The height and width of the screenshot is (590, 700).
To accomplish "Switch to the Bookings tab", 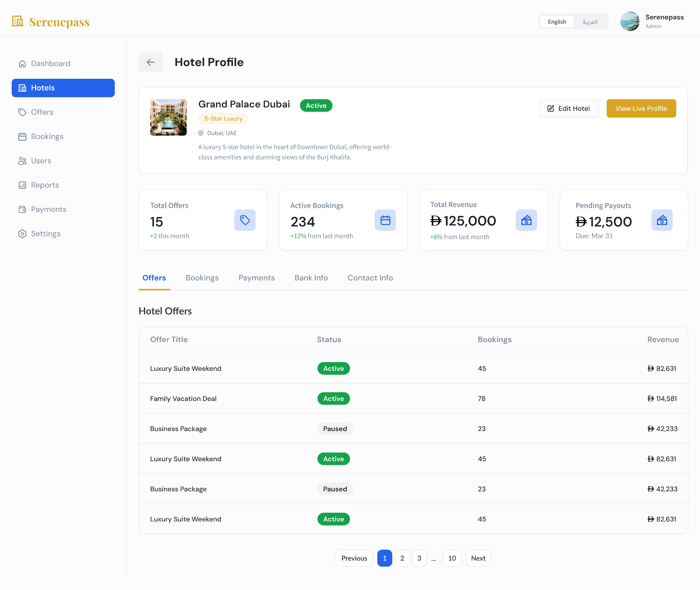I will pyautogui.click(x=202, y=278).
